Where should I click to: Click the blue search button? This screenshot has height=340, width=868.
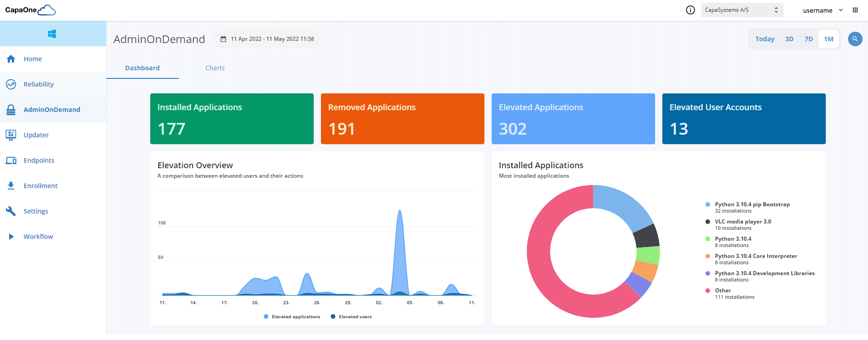855,39
